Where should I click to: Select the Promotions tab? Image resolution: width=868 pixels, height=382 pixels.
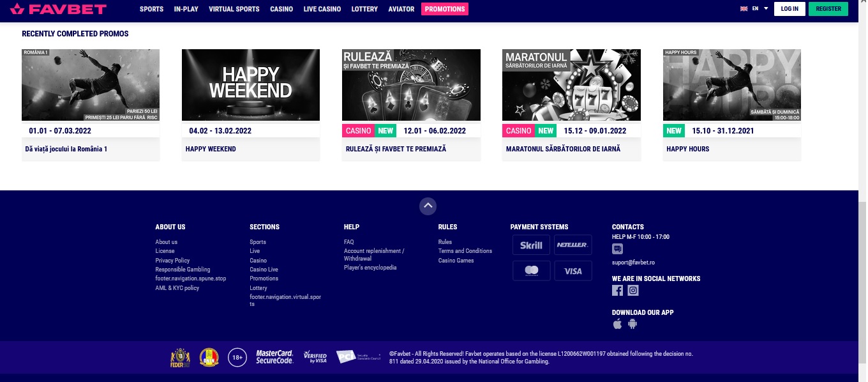pyautogui.click(x=445, y=9)
